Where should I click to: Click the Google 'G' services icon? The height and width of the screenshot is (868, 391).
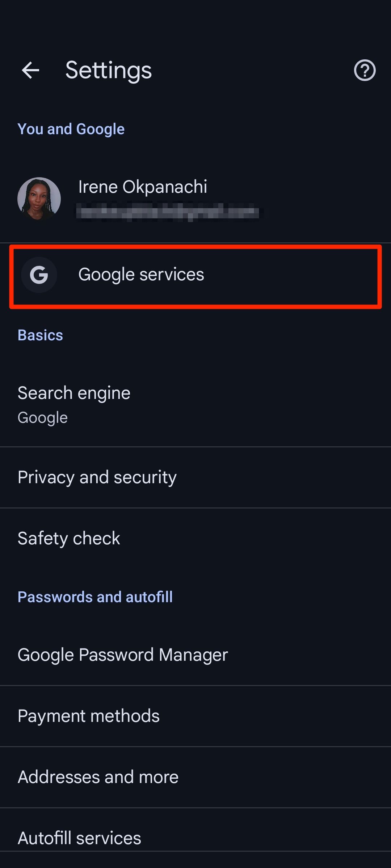pos(39,275)
